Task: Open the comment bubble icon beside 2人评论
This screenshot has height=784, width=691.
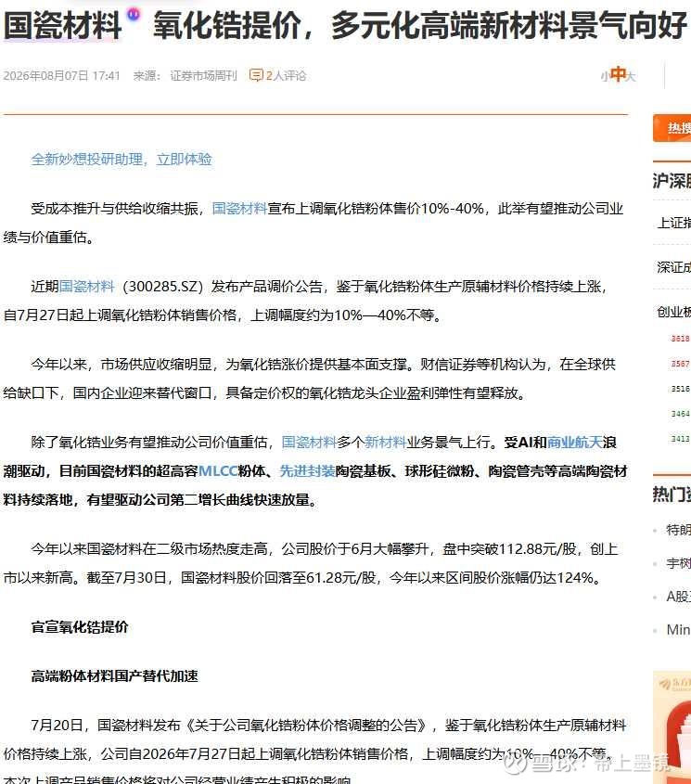Action: [x=256, y=75]
